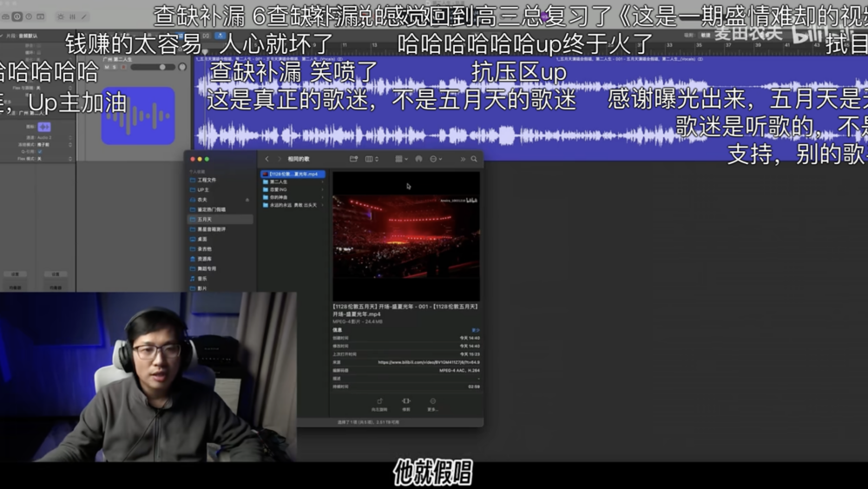868x489 pixels.
Task: Toggle Logic Quick Help button
Action: tap(29, 17)
